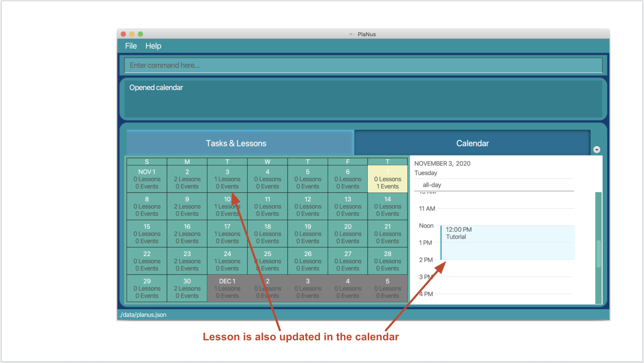
Task: Click the command input field
Action: 363,65
